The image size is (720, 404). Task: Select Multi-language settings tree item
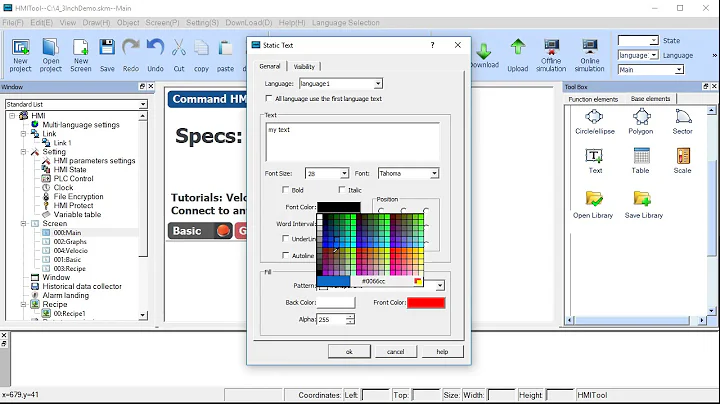click(81, 125)
